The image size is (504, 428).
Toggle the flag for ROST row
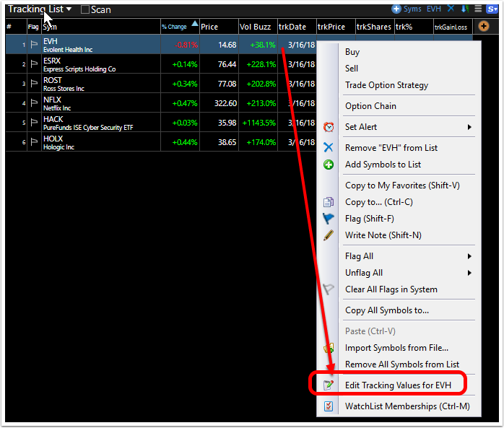click(x=34, y=84)
